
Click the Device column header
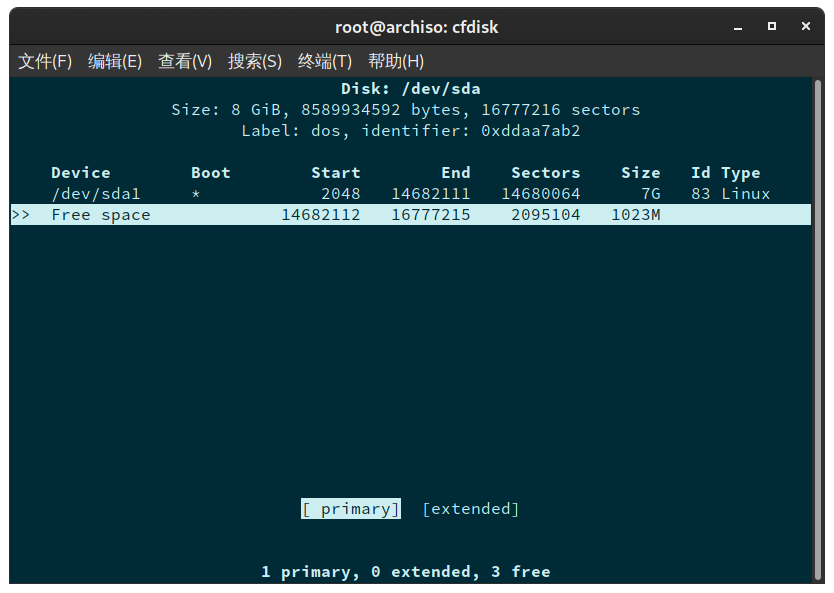tap(80, 172)
